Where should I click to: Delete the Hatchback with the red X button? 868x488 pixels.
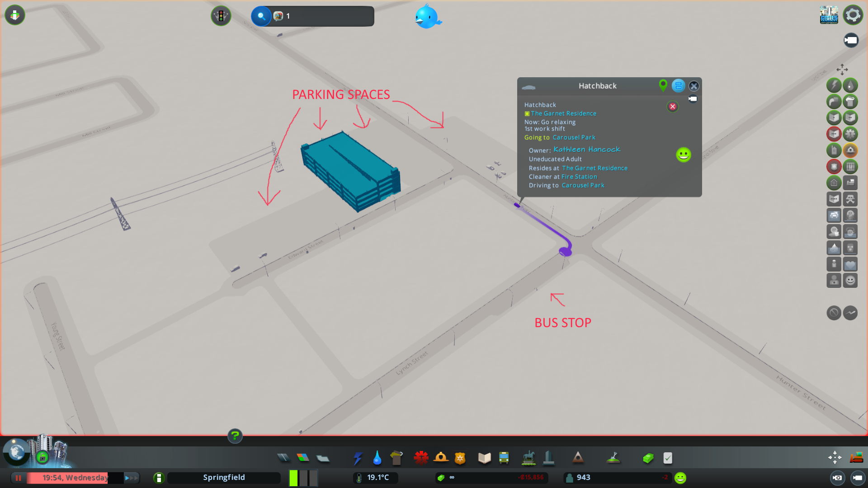(x=672, y=106)
